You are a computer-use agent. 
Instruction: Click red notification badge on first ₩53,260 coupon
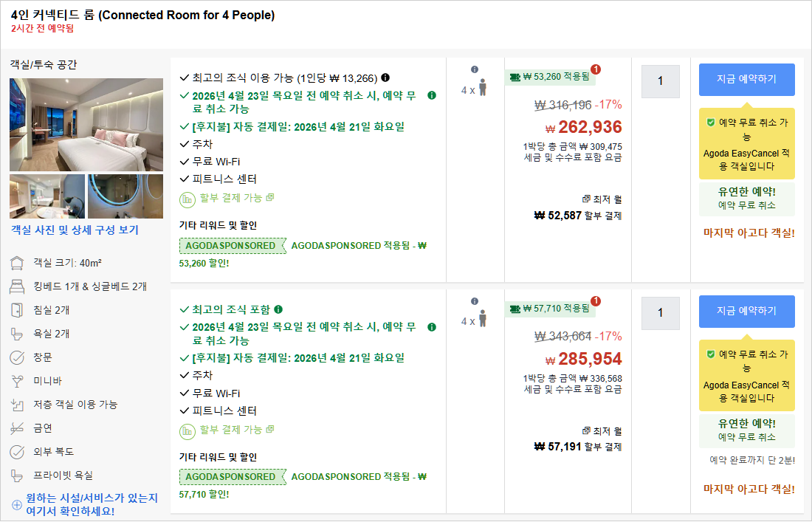coord(596,69)
